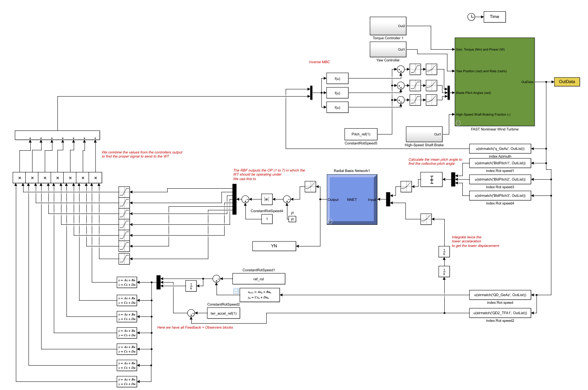Click the annotation about RBF outputs the OP
This screenshot has width=588, height=390.
269,175
